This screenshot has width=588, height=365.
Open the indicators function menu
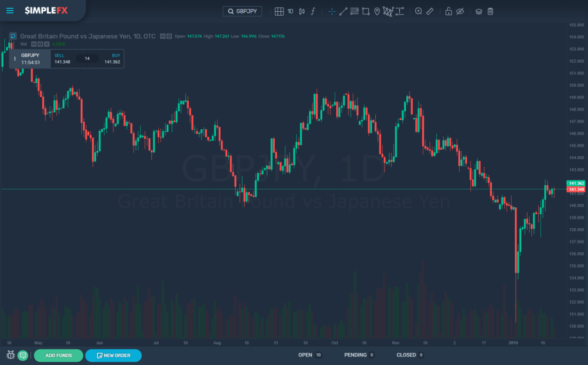coord(313,11)
